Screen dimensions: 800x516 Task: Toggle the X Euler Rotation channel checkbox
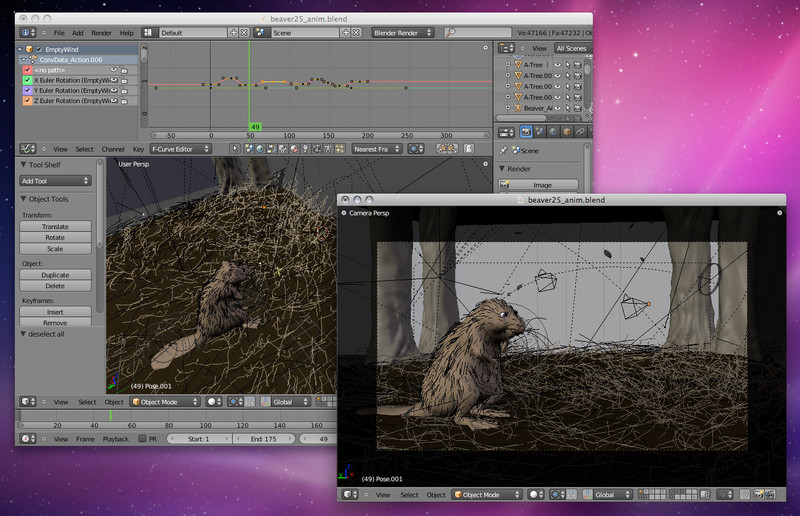pyautogui.click(x=27, y=80)
